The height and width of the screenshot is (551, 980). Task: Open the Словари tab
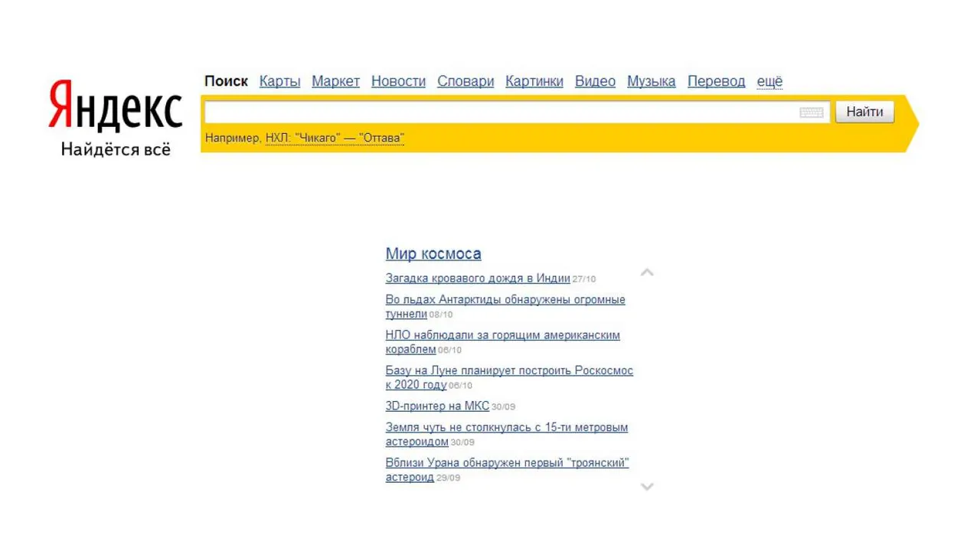[x=465, y=81]
